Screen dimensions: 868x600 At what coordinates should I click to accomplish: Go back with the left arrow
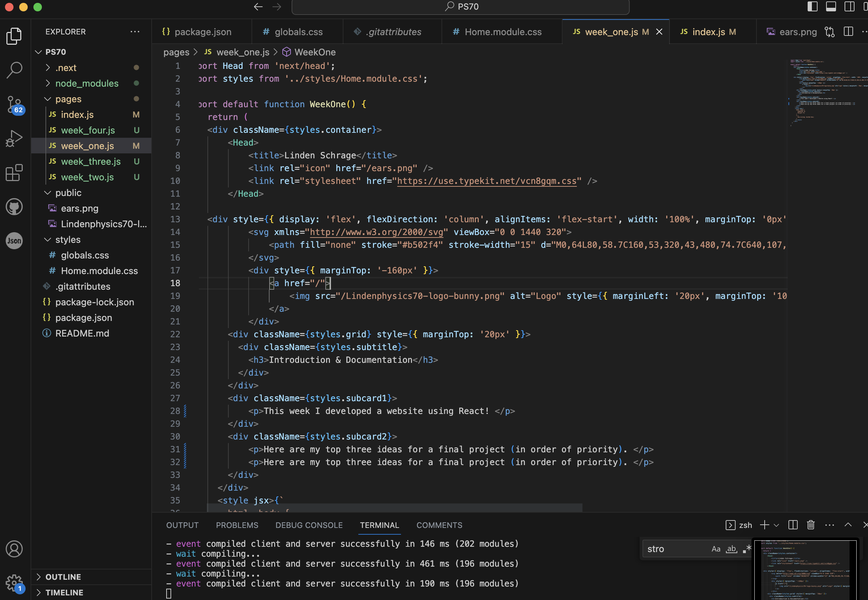click(x=258, y=7)
